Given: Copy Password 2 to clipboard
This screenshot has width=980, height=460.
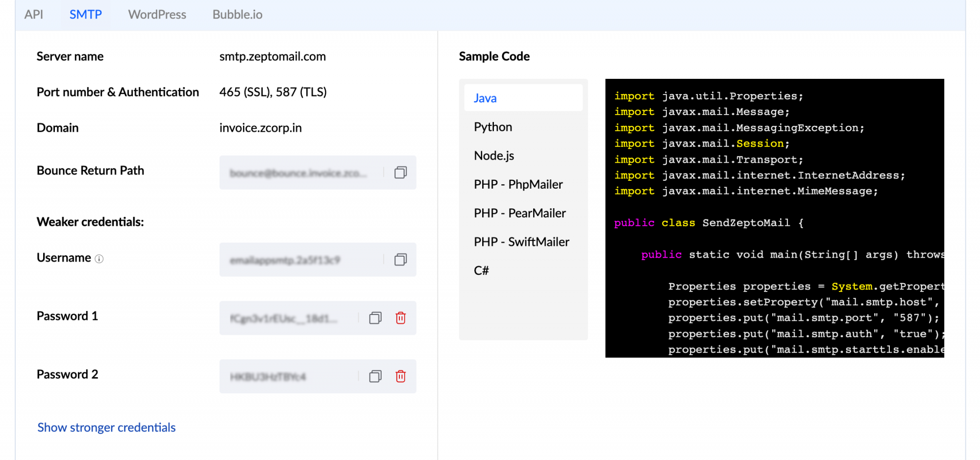Looking at the screenshot, I should pos(376,376).
